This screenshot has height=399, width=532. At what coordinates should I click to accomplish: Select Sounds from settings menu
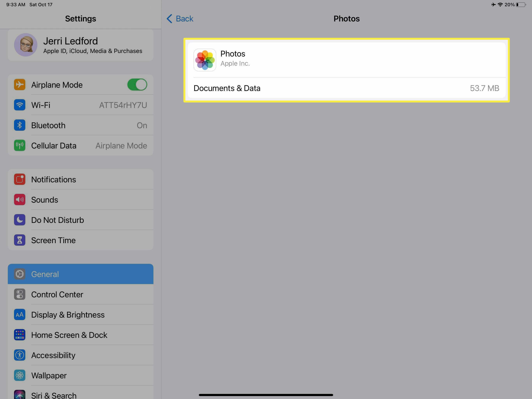point(81,199)
